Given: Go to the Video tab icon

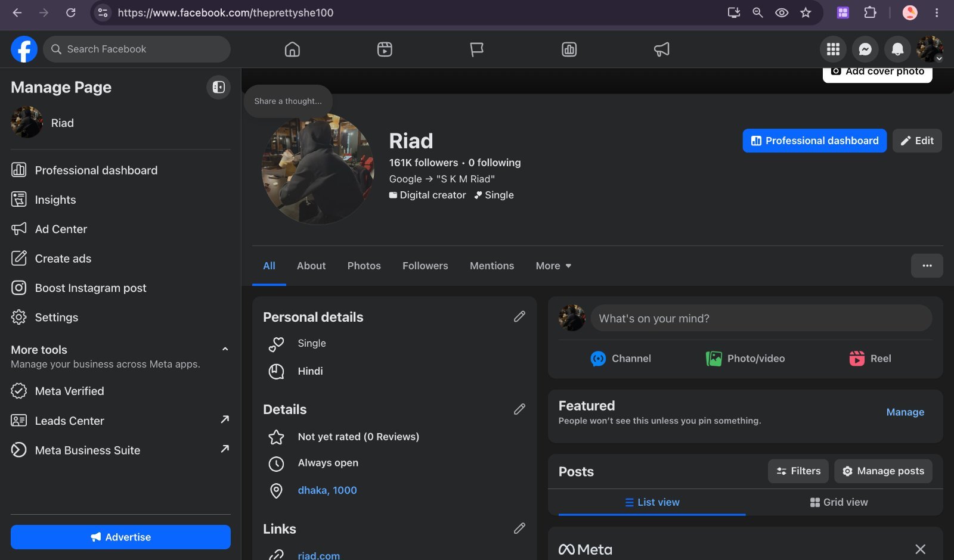Looking at the screenshot, I should pyautogui.click(x=385, y=49).
